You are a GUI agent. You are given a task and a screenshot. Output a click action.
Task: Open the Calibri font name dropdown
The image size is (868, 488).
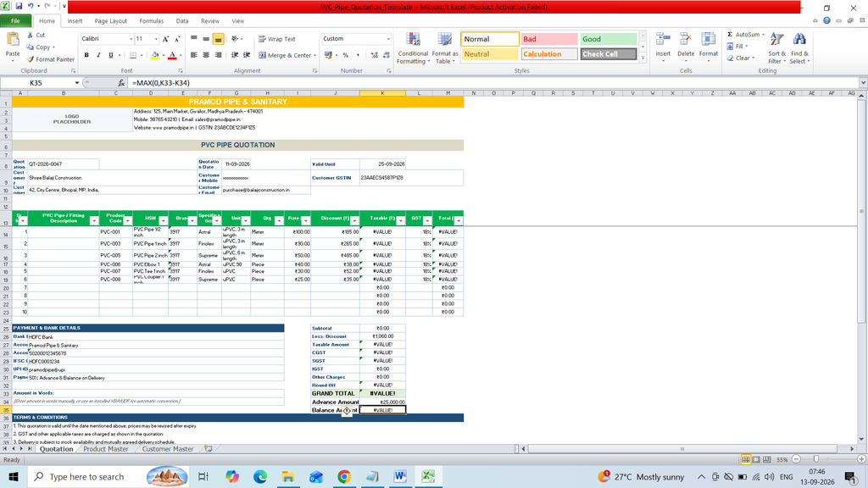pyautogui.click(x=131, y=39)
